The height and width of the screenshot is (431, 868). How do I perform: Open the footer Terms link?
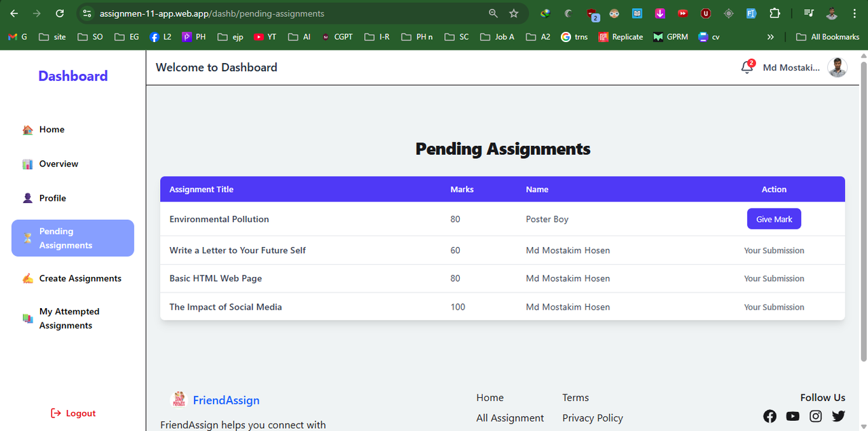576,398
